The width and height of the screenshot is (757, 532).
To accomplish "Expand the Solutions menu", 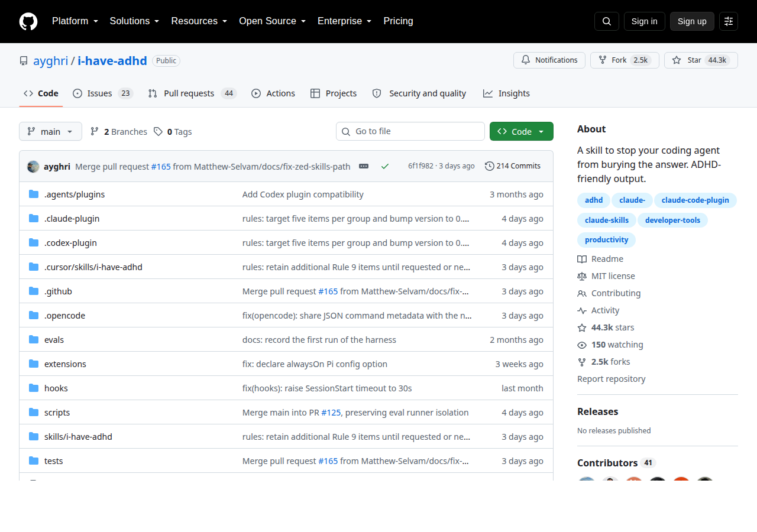I will (x=134, y=21).
